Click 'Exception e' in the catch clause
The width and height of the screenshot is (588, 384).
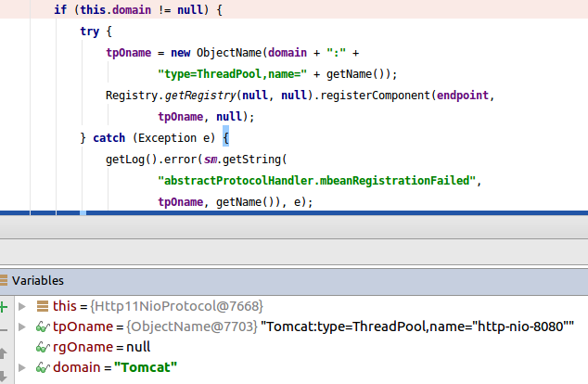174,138
